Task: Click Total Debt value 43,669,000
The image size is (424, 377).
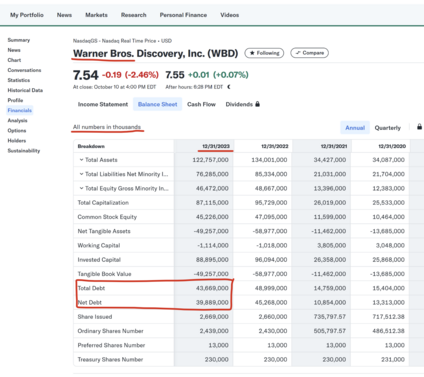Action: coord(212,288)
